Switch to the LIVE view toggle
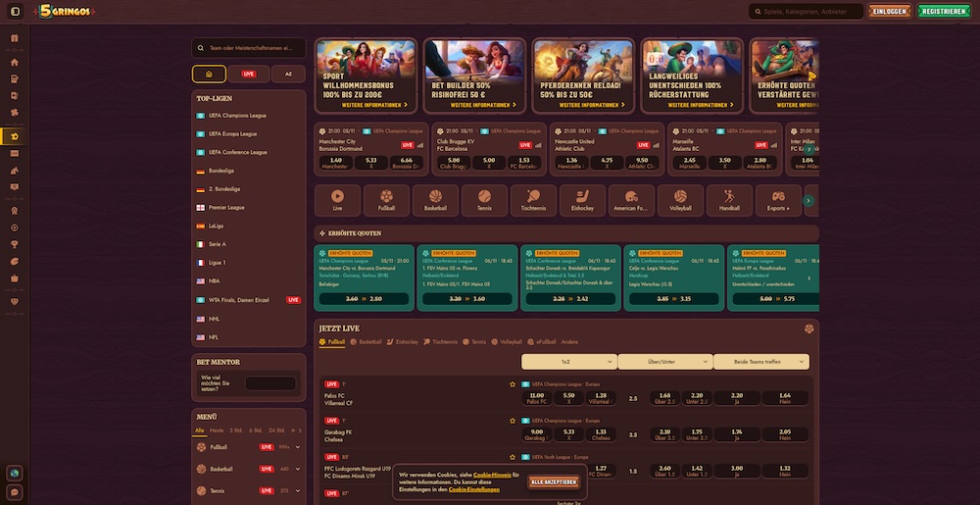 click(x=249, y=74)
